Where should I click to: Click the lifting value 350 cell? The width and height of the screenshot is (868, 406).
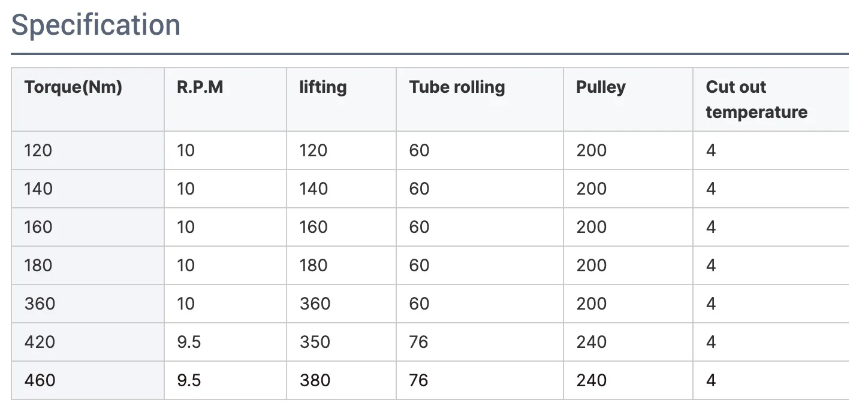pos(315,342)
